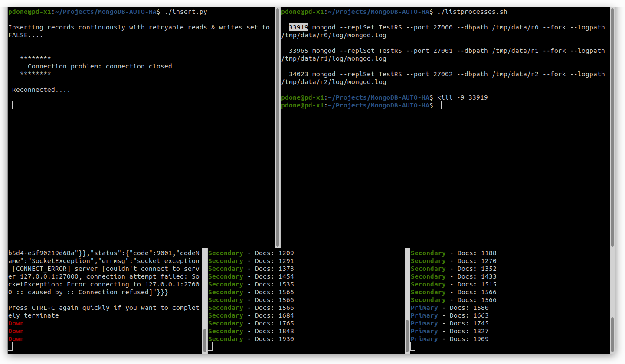The width and height of the screenshot is (625, 364).
Task: Click 'Secondary - Docs: 1291' row
Action: (251, 261)
